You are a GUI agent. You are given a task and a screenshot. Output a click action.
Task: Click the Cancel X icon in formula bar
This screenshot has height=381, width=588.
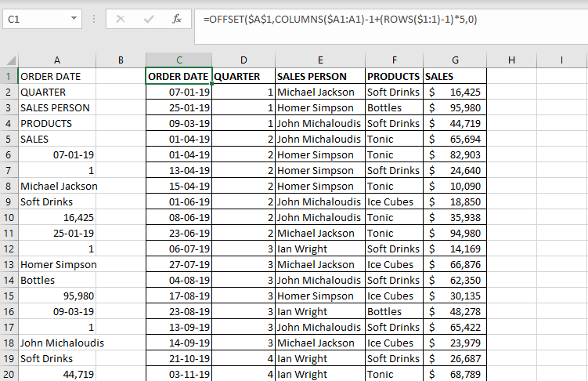pos(121,19)
